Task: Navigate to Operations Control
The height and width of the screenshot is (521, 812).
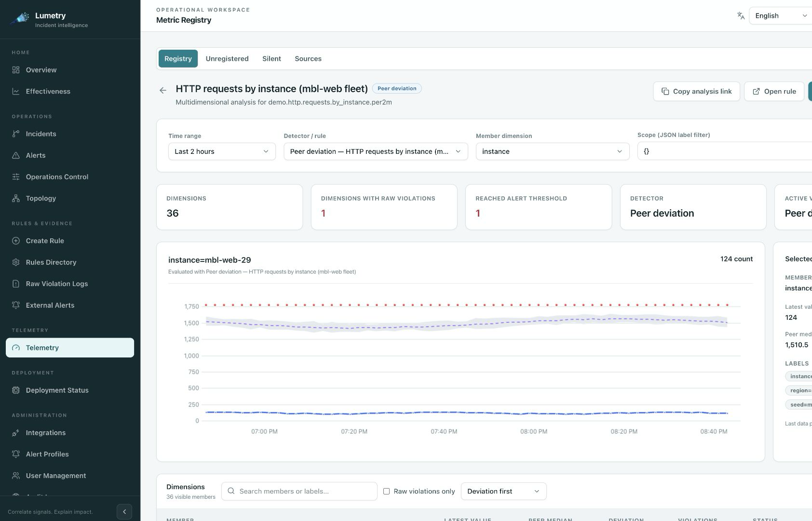Action: (70, 177)
